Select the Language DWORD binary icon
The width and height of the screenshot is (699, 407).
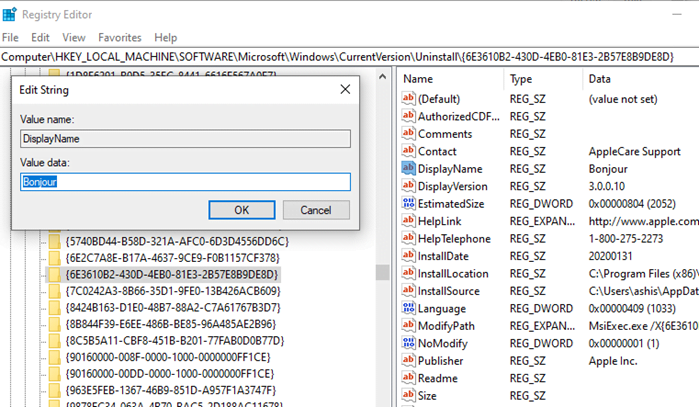pos(408,308)
